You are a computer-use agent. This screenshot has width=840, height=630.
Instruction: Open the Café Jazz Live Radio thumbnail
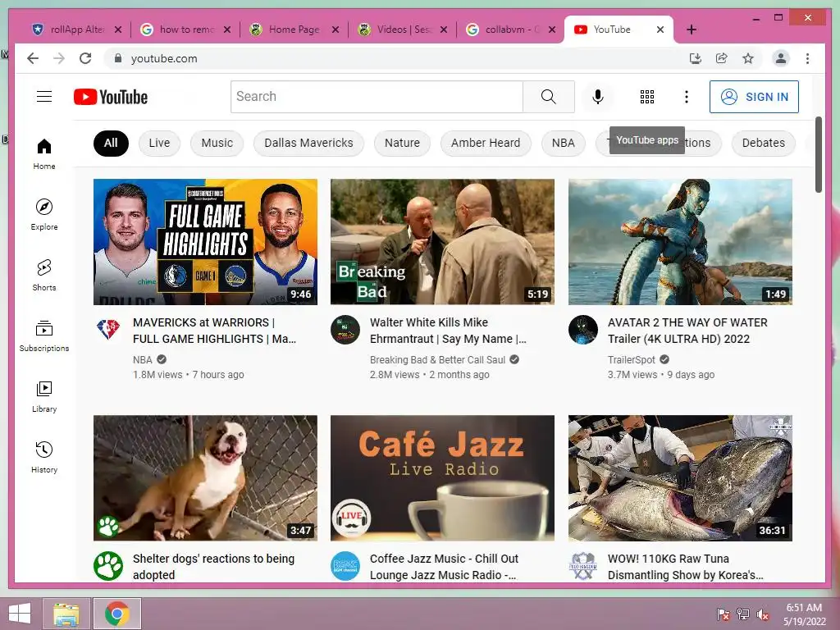pos(442,478)
